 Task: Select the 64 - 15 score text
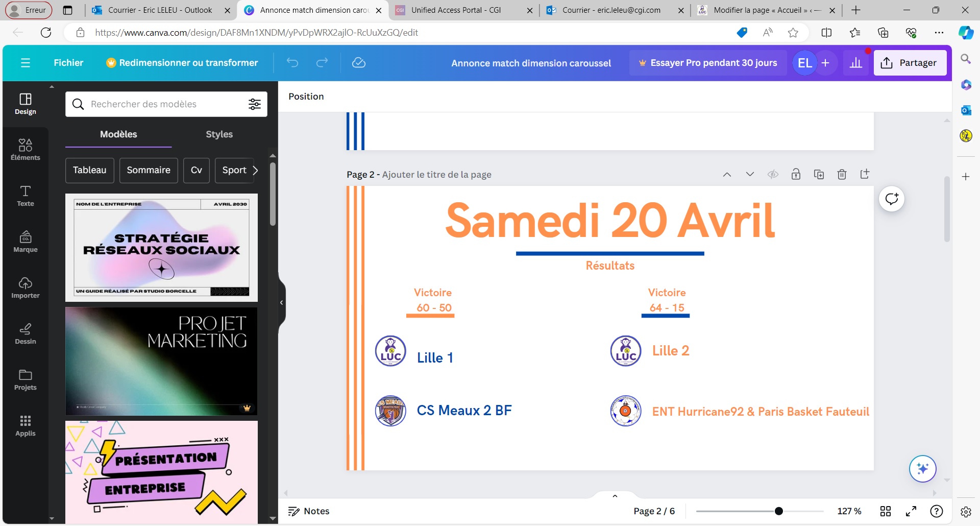[x=667, y=308]
